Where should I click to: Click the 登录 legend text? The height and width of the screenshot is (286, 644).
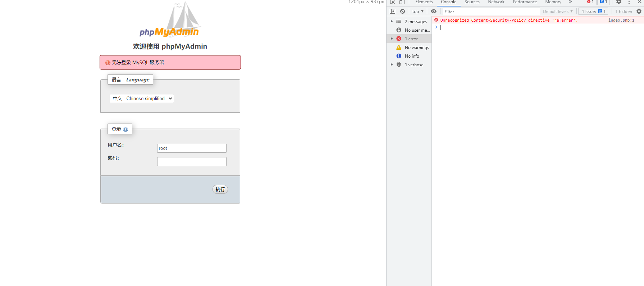(x=116, y=129)
